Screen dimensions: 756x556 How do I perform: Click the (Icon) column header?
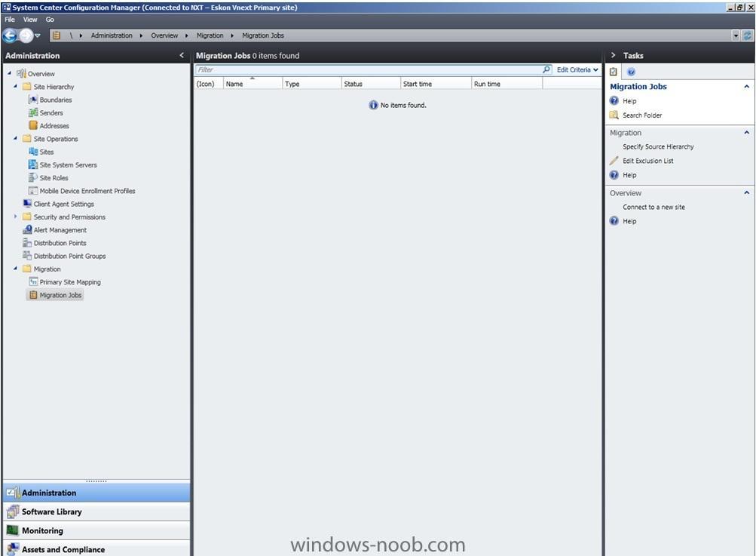[208, 84]
